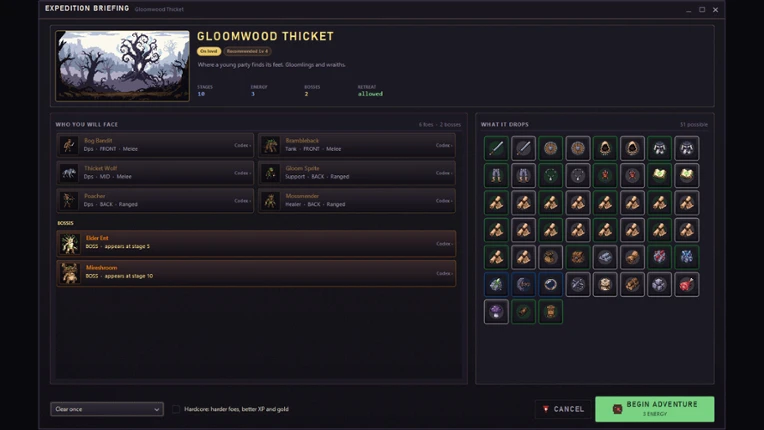The height and width of the screenshot is (430, 764).
Task: View the gray-bordered hooded cloak drop
Action: (632, 148)
